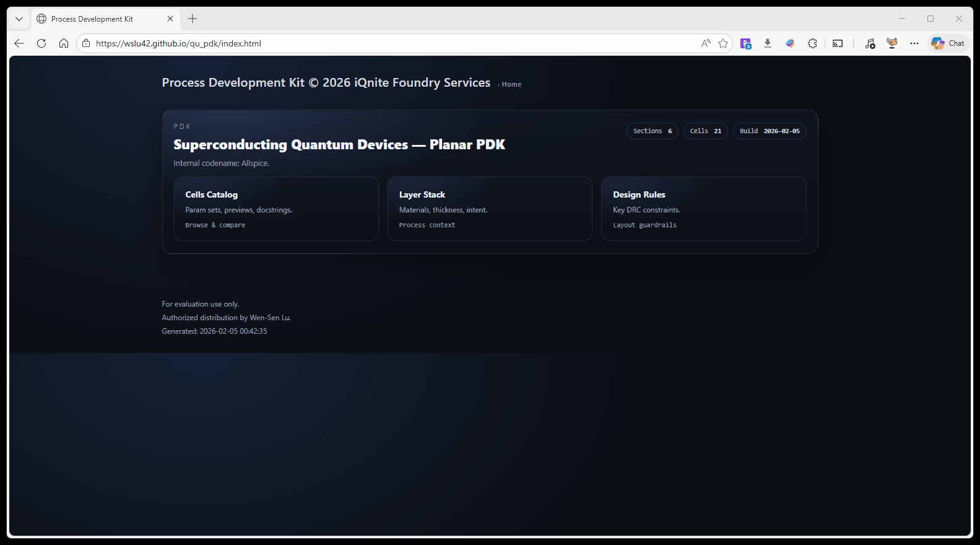This screenshot has width=980, height=545.
Task: Click 'For evaluation use only.' text
Action: [x=201, y=304]
